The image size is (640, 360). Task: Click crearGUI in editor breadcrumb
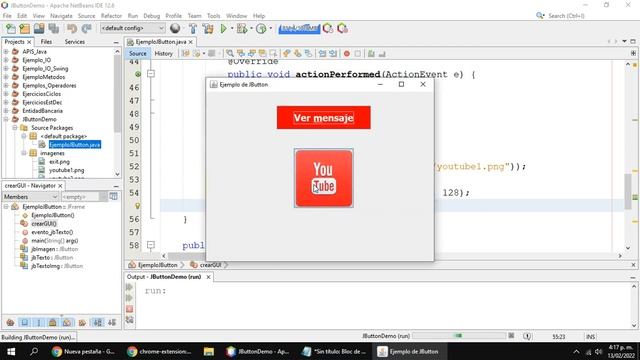[x=210, y=265]
